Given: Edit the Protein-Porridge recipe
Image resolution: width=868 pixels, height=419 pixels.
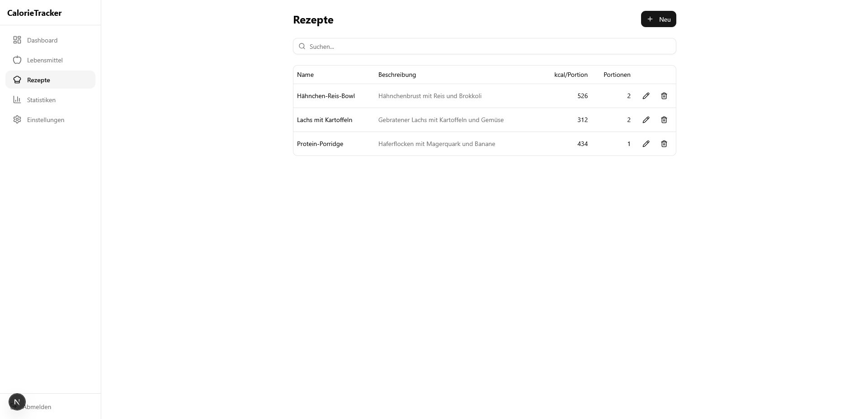Looking at the screenshot, I should [646, 144].
